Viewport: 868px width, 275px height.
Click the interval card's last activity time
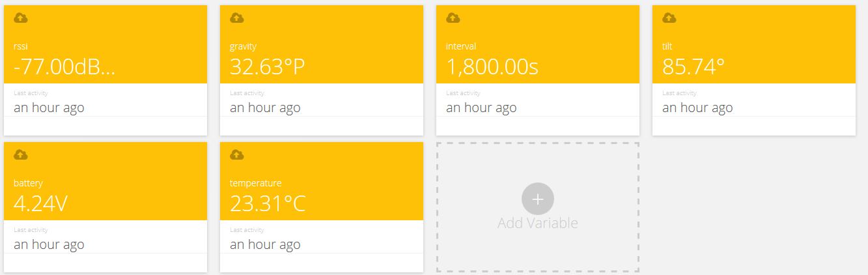pos(481,108)
